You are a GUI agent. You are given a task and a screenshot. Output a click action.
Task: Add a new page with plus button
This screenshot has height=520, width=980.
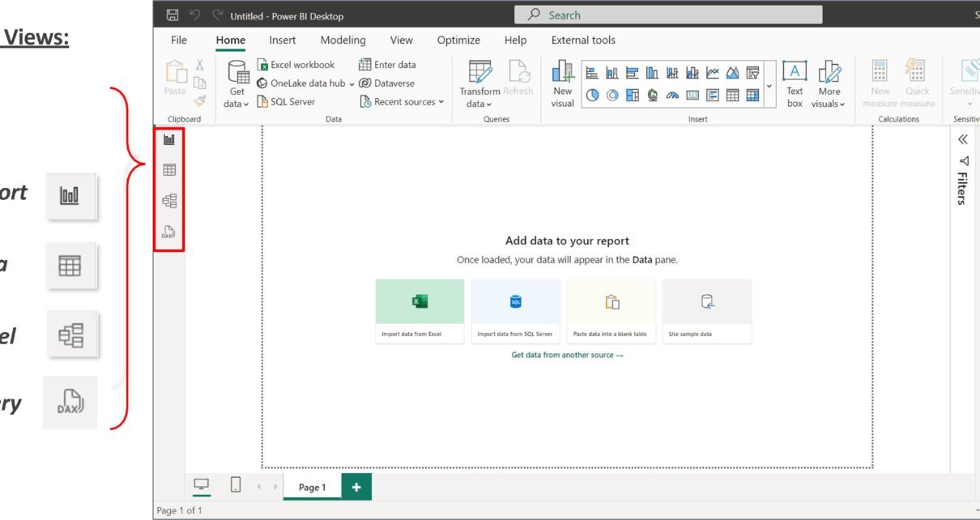[x=356, y=487]
